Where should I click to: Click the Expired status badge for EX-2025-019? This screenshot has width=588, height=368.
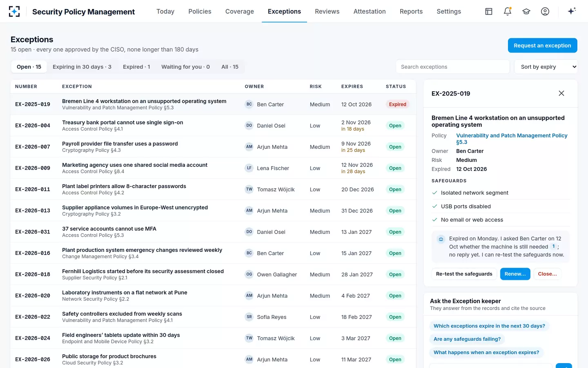point(397,104)
